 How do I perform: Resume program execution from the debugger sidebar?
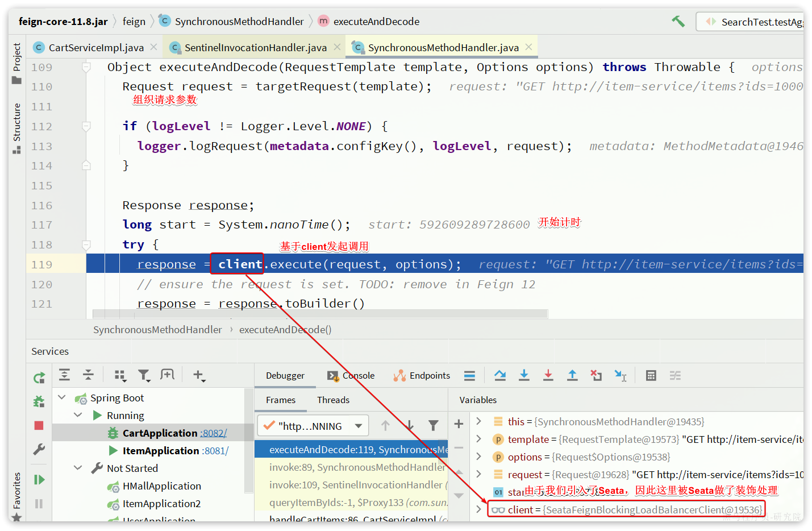pyautogui.click(x=39, y=479)
